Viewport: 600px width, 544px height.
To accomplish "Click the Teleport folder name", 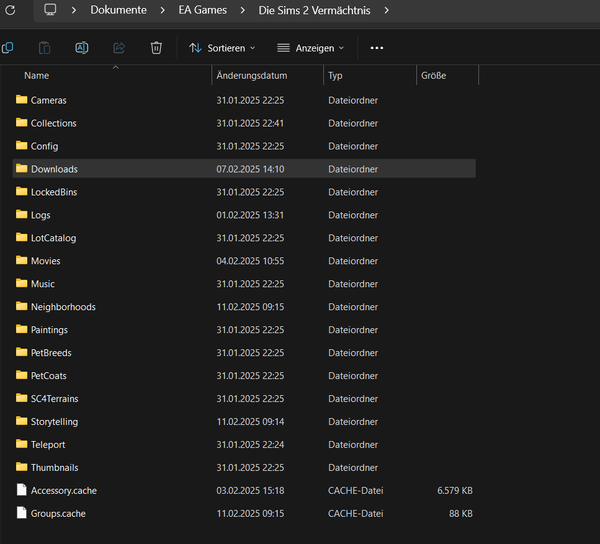I will pyautogui.click(x=48, y=445).
